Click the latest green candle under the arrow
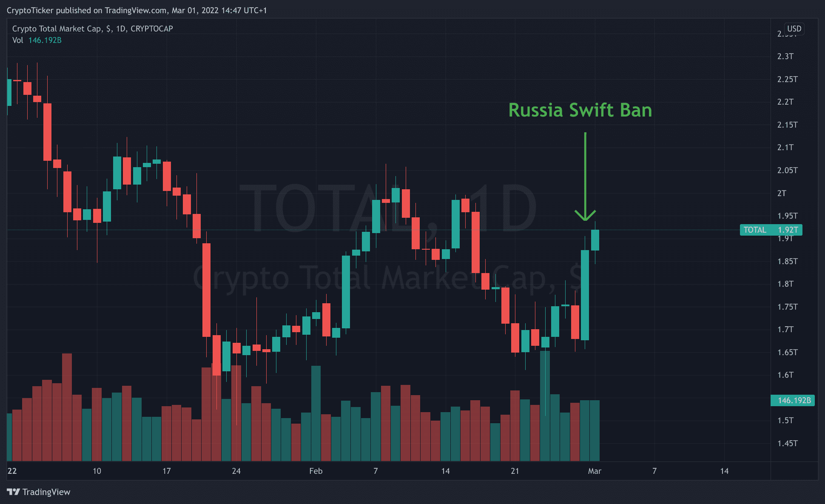The width and height of the screenshot is (825, 504). click(595, 240)
